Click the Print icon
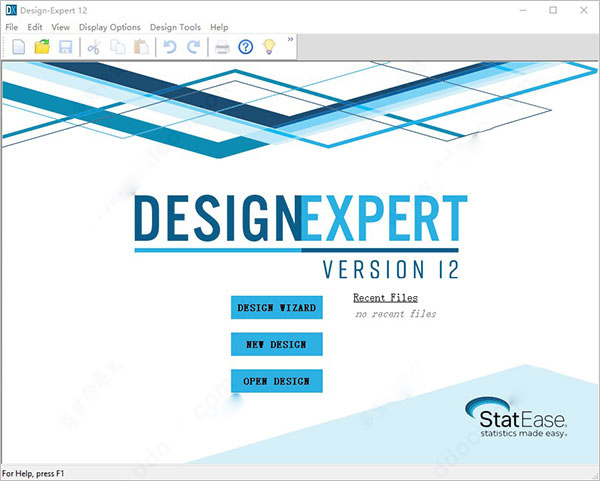This screenshot has height=481, width=600. pos(222,47)
